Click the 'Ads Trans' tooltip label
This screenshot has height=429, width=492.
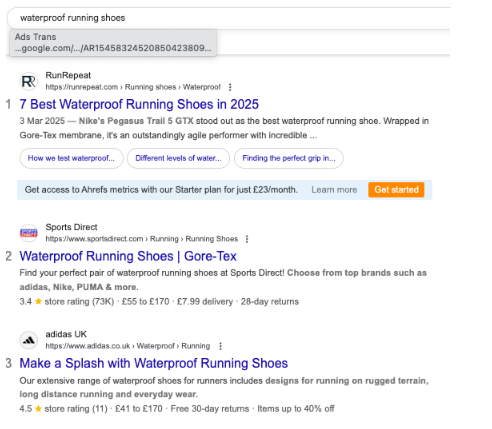(35, 37)
